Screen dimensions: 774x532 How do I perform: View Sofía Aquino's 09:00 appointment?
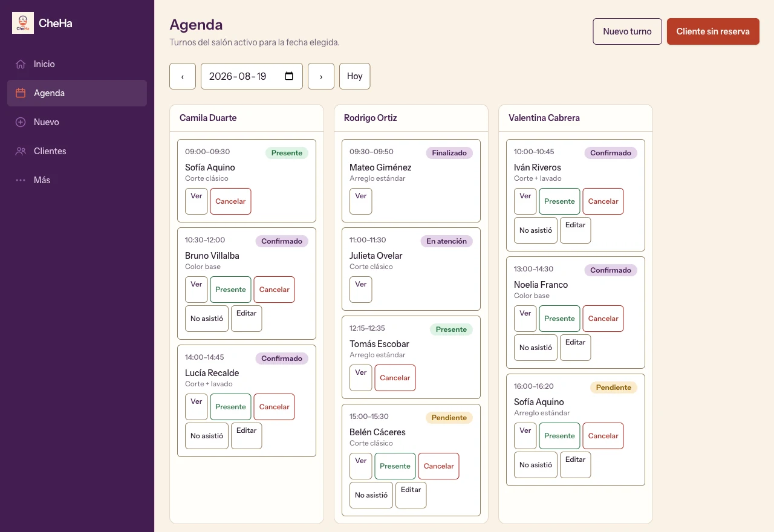click(x=197, y=201)
